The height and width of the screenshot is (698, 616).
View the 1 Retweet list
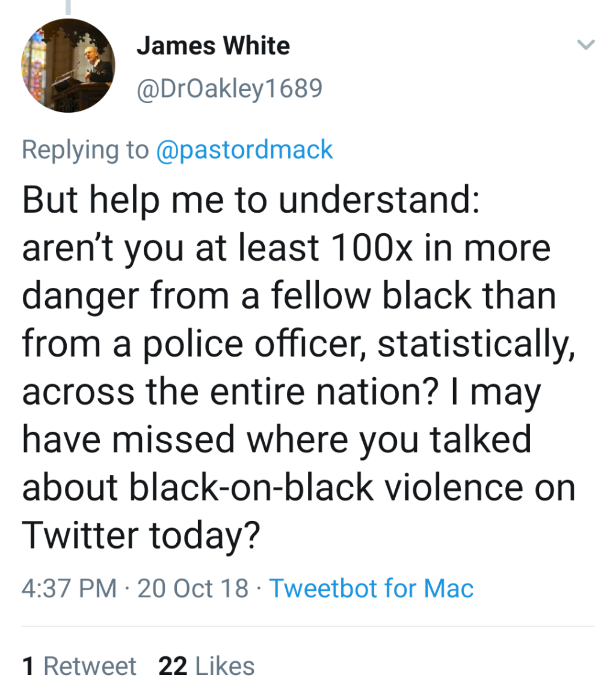click(x=79, y=666)
